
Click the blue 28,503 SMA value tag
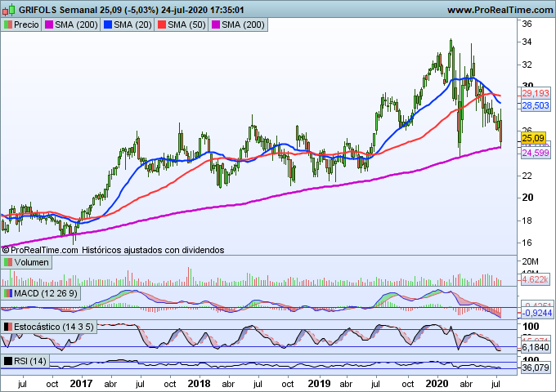534,105
